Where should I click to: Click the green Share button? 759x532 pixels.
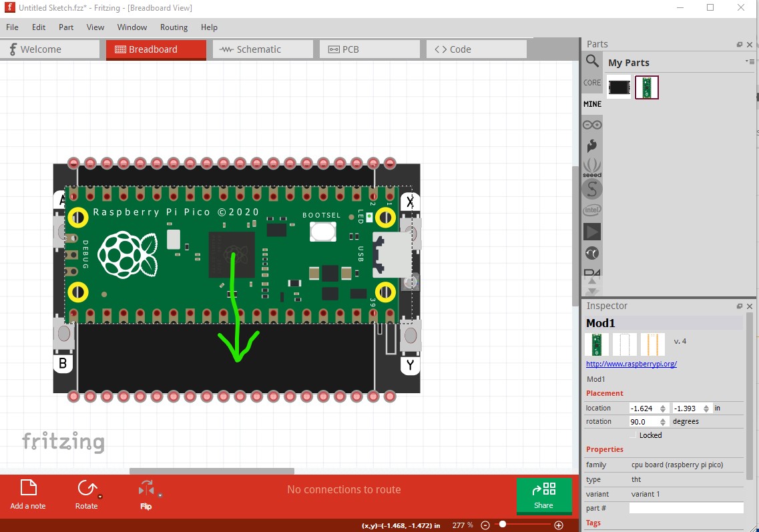(544, 495)
